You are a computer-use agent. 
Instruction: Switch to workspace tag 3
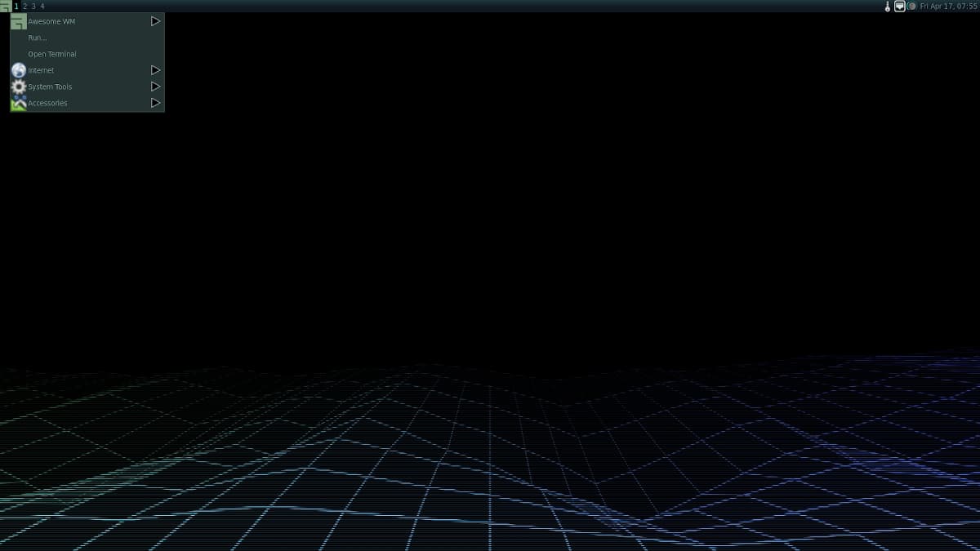[33, 6]
